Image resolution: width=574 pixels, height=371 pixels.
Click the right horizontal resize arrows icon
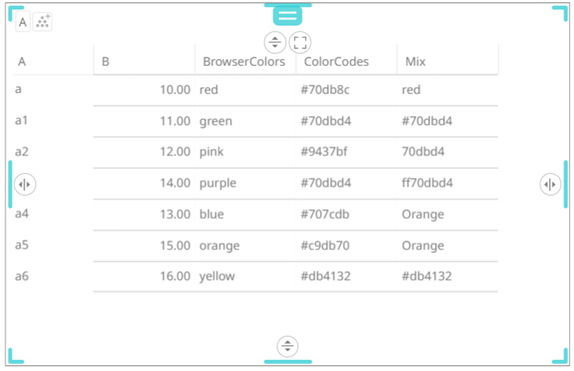coord(550,184)
